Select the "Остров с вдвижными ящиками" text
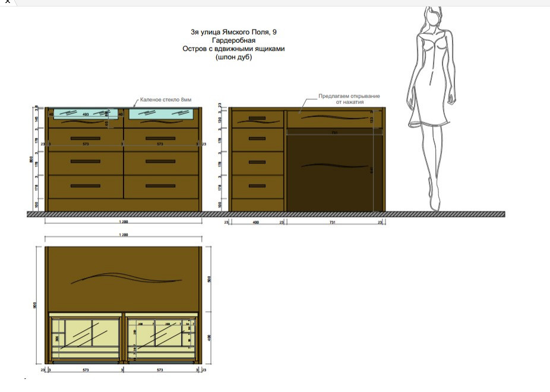 (233, 49)
